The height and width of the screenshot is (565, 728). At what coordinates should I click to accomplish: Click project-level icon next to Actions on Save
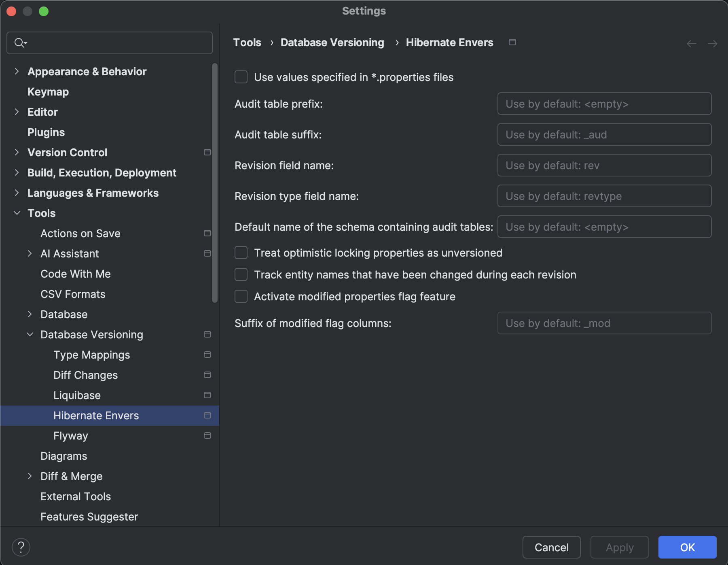[x=207, y=233]
